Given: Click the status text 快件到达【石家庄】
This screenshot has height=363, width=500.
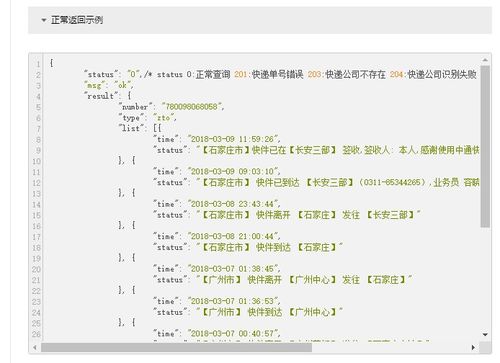Looking at the screenshot, I should 297,247.
